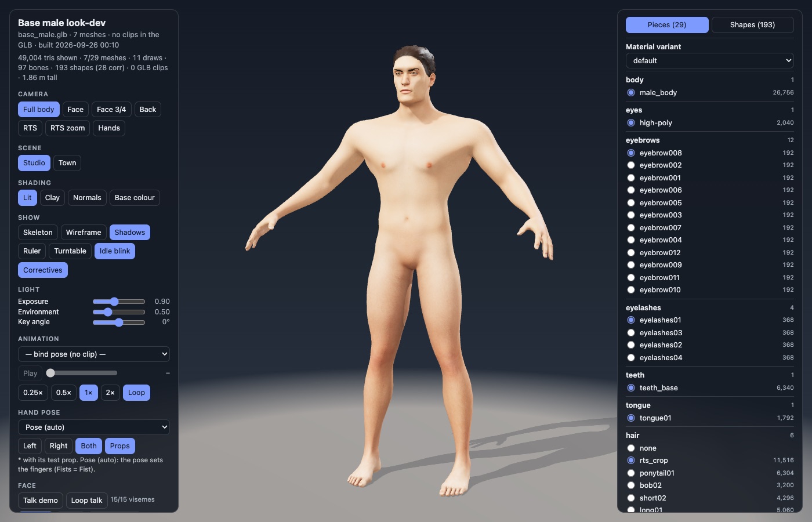
Task: Select rts_crop hair option
Action: [x=631, y=461]
